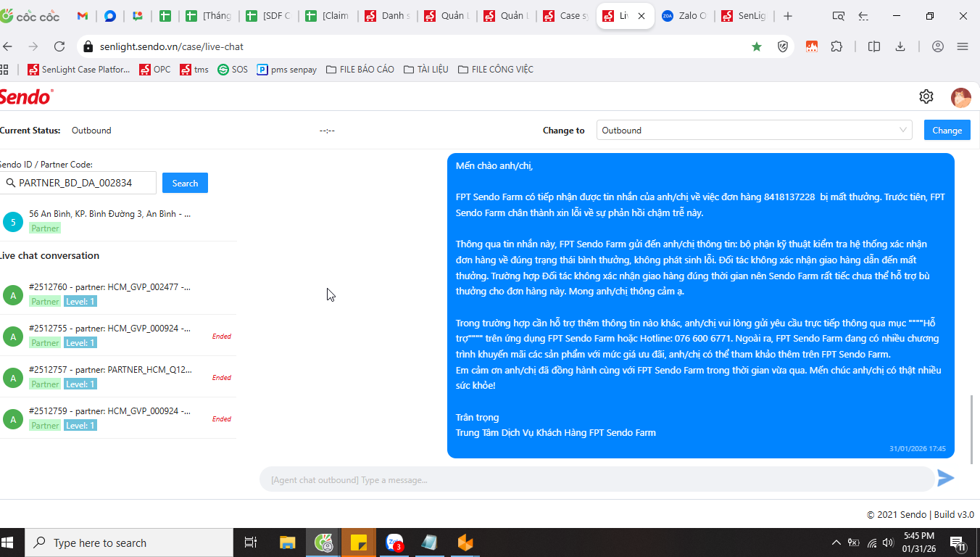
Task: Open the browser downloads icon
Action: tap(900, 46)
